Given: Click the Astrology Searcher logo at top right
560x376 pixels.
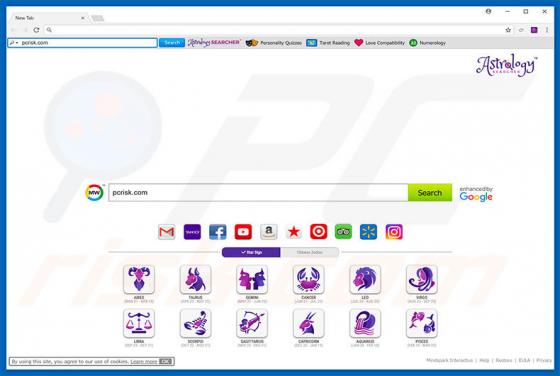Looking at the screenshot, I should pos(506,65).
